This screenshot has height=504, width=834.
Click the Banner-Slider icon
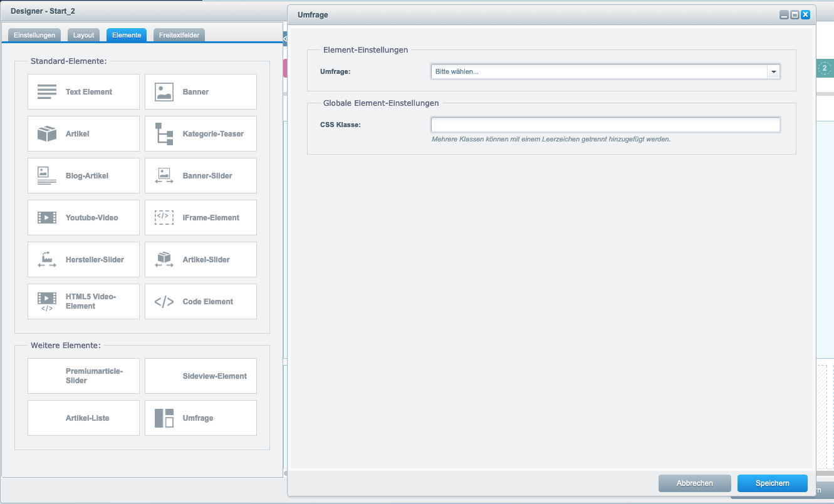[164, 176]
